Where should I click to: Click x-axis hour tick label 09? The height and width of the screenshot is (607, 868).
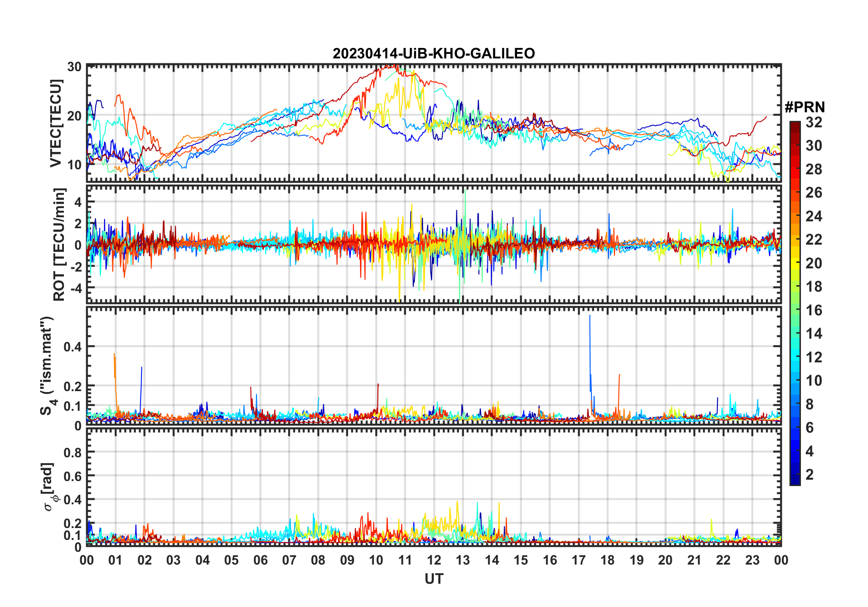point(347,560)
